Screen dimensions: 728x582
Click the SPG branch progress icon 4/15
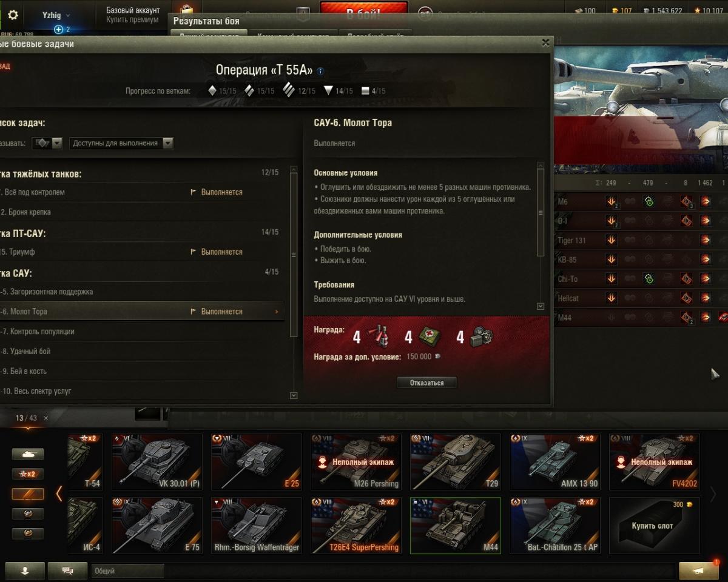(x=365, y=91)
